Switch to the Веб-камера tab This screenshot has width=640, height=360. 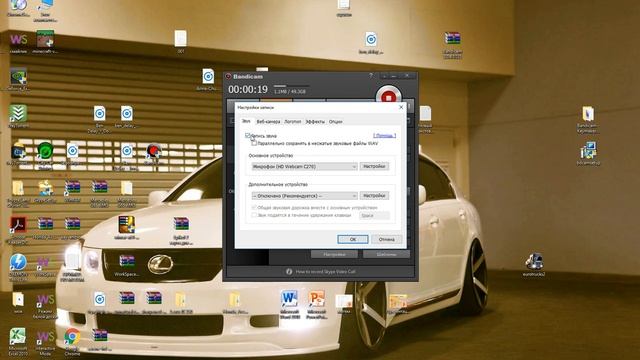coord(268,122)
